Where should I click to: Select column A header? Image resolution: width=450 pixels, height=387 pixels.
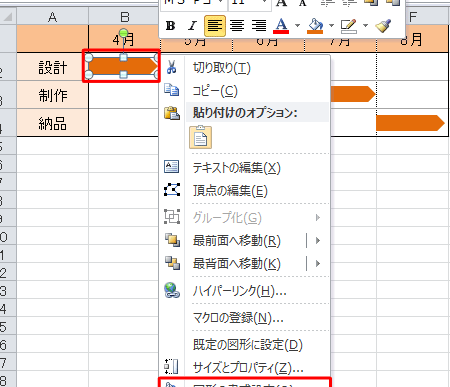pyautogui.click(x=53, y=17)
